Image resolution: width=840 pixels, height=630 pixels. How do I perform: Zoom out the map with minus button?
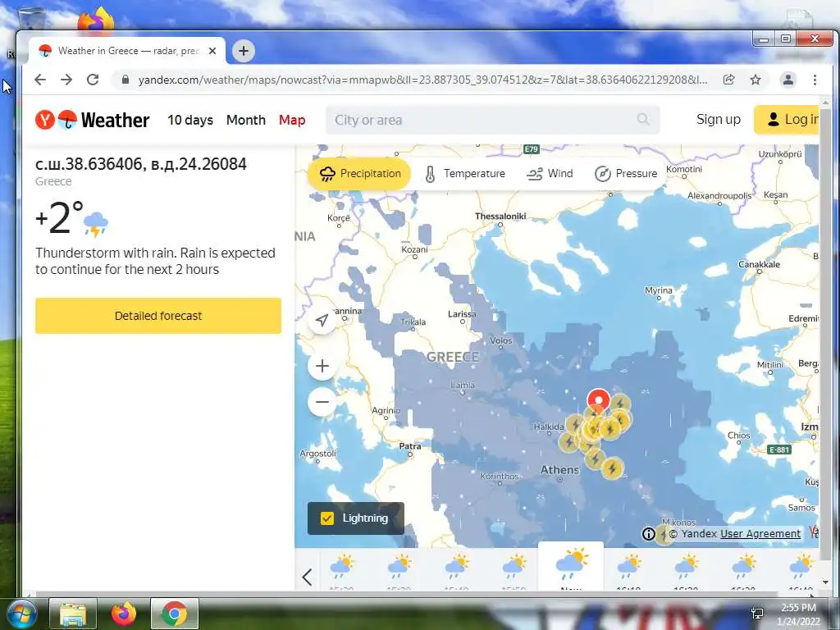[x=322, y=402]
